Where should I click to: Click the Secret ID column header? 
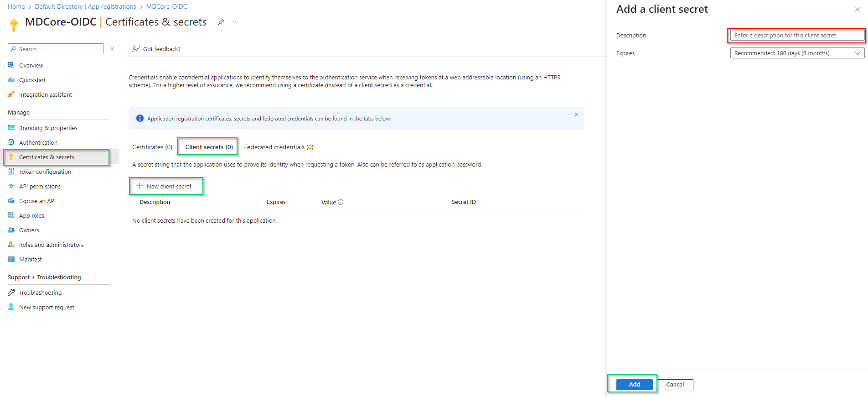(x=464, y=202)
